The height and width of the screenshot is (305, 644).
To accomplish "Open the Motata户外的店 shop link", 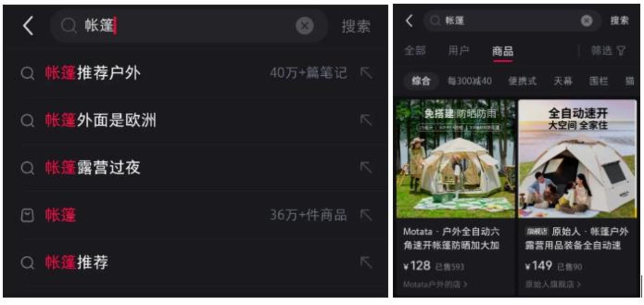I will coord(435,284).
